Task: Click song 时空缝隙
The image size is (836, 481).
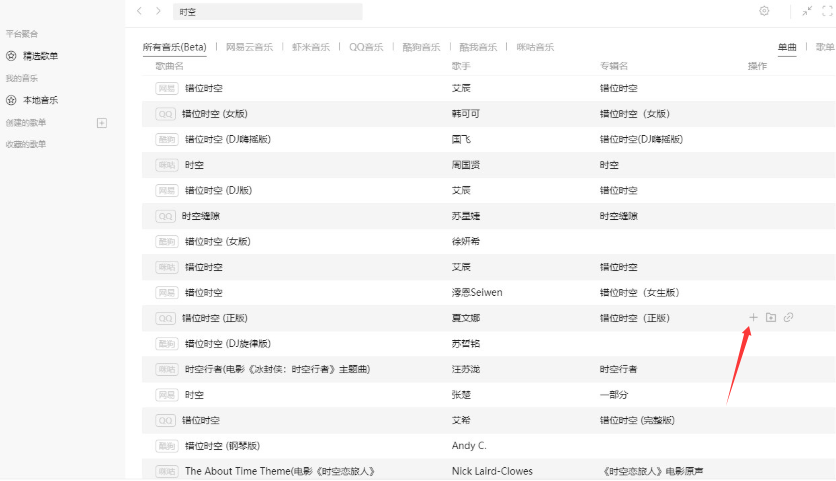Action: coord(200,216)
